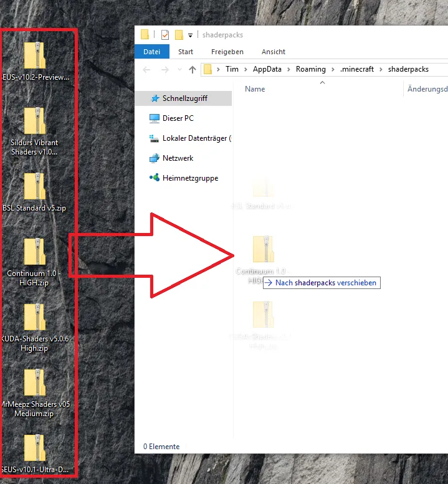The width and height of the screenshot is (448, 484).
Task: Click the Properties icon in quick access toolbar
Action: tap(165, 35)
